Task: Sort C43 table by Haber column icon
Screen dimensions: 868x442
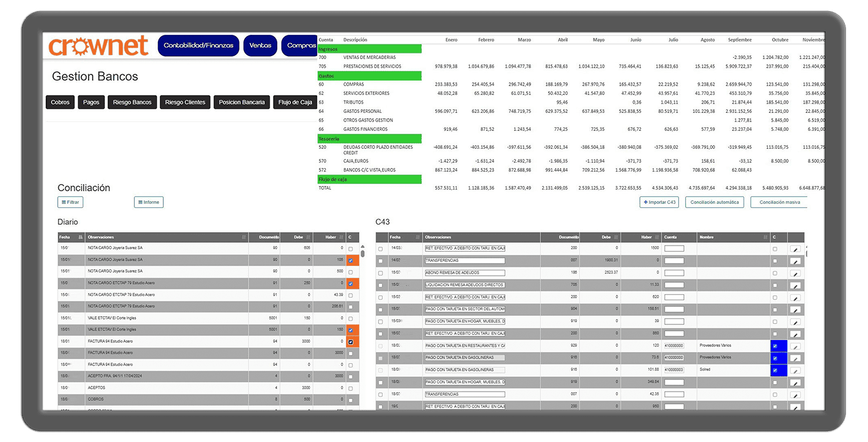Action: pos(656,237)
